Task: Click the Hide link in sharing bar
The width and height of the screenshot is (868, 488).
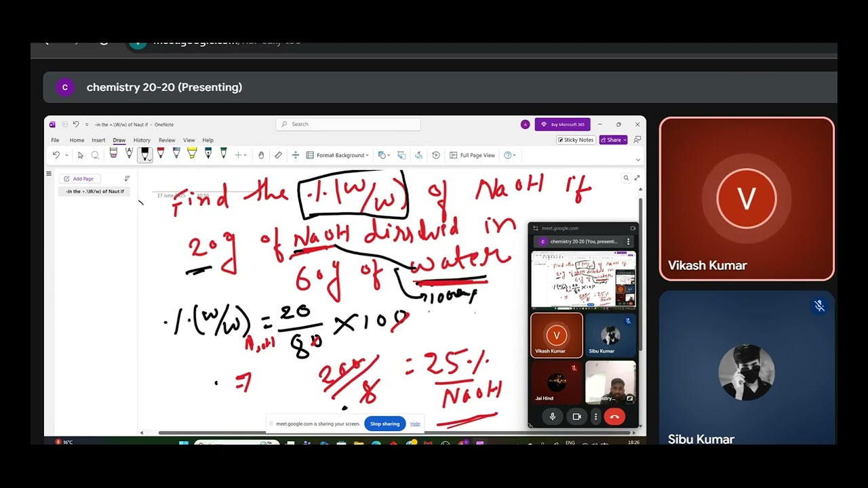Action: click(x=415, y=424)
